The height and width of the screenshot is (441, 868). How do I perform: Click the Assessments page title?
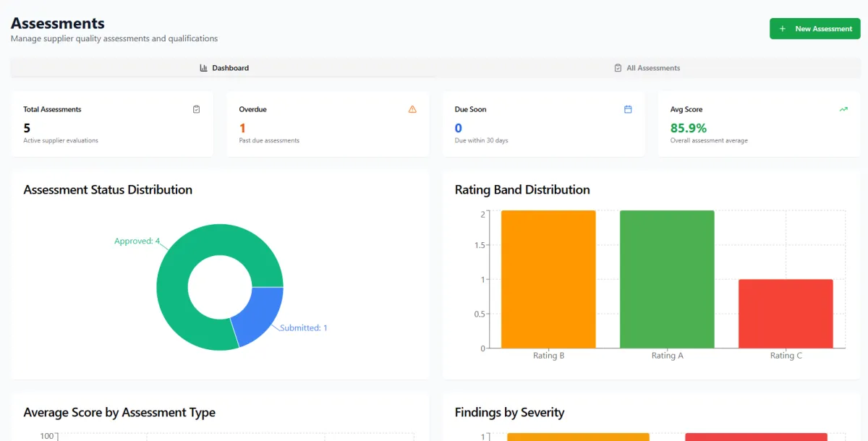click(58, 23)
